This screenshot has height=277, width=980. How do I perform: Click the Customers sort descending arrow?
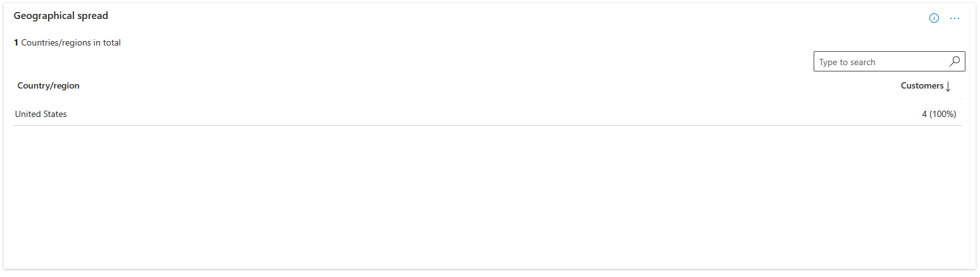click(x=948, y=87)
